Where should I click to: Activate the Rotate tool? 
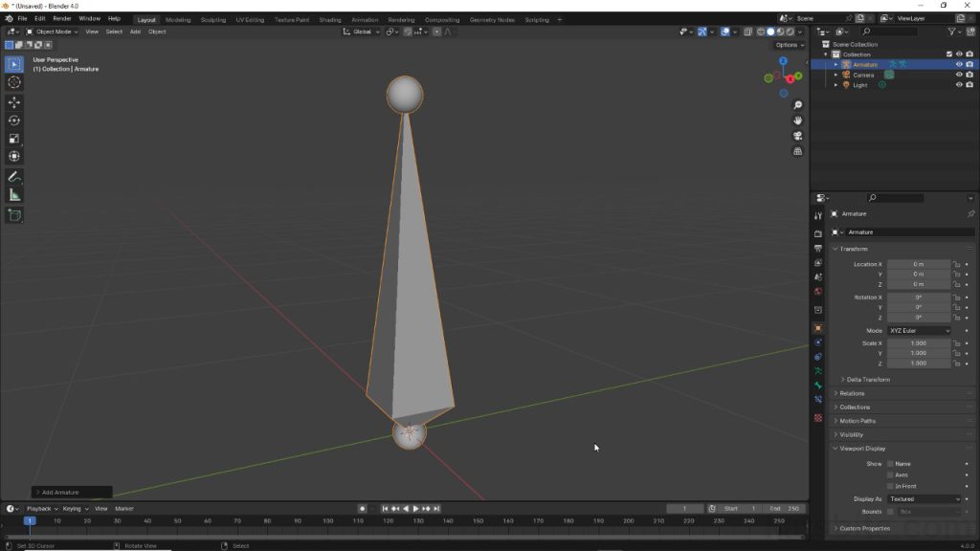click(x=13, y=121)
